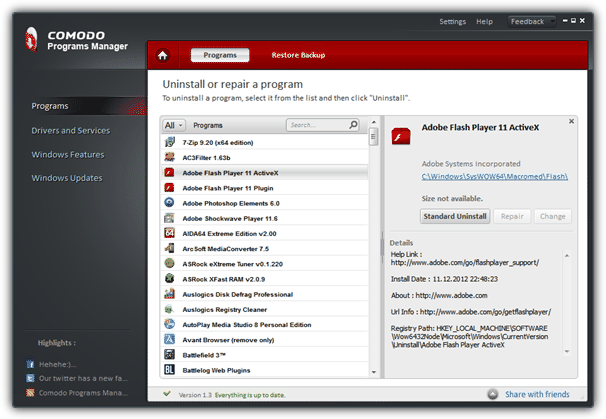
Task: Click Details pane scroll down arrow
Action: pyautogui.click(x=567, y=351)
